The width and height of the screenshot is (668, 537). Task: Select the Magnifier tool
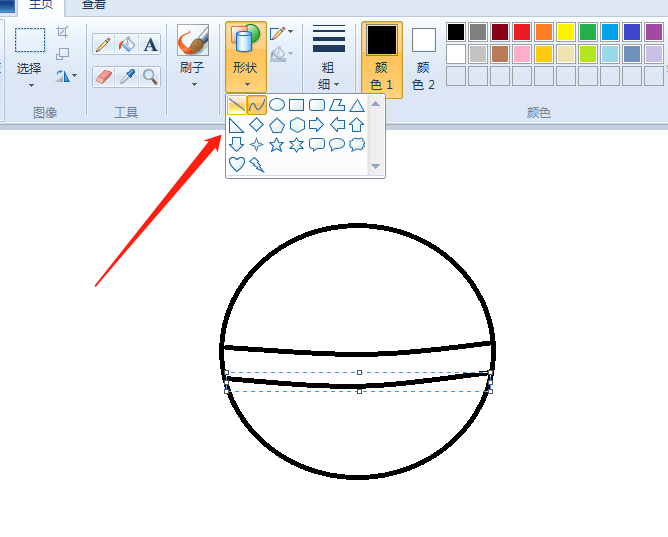(x=150, y=77)
